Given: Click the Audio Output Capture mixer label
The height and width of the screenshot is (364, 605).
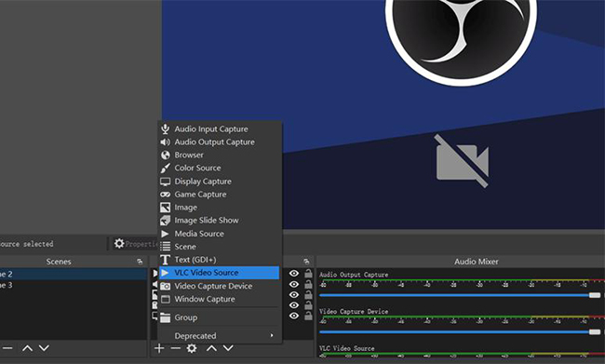Looking at the screenshot, I should (354, 275).
